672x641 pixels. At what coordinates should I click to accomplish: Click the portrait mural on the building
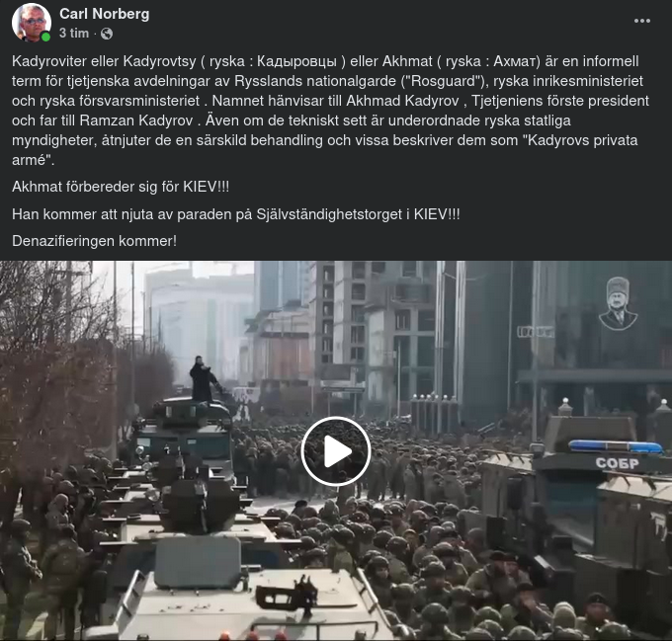pyautogui.click(x=618, y=303)
